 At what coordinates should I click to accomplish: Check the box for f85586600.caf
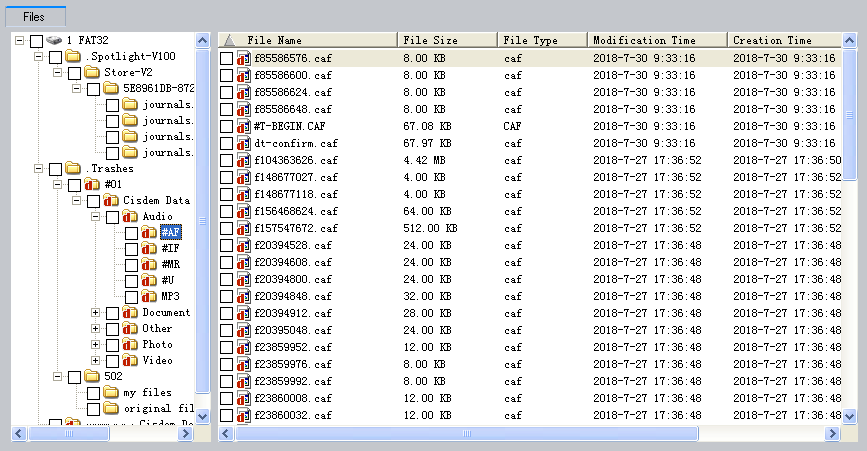click(226, 76)
